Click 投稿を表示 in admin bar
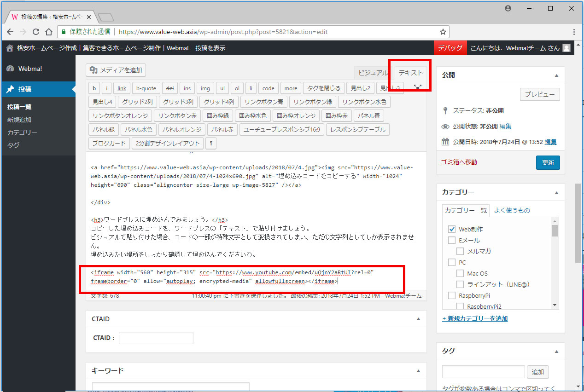The width and height of the screenshot is (584, 392). pyautogui.click(x=210, y=48)
